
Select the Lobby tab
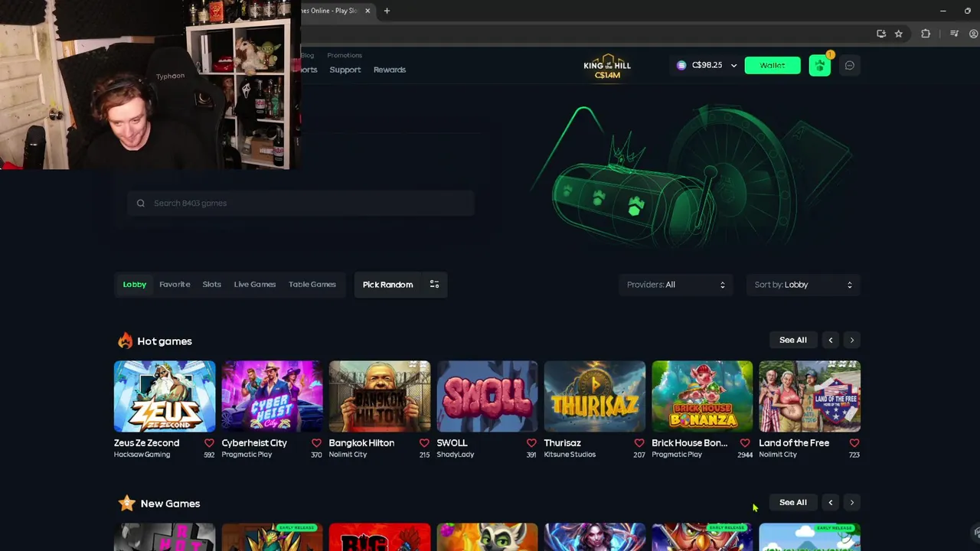(x=135, y=285)
